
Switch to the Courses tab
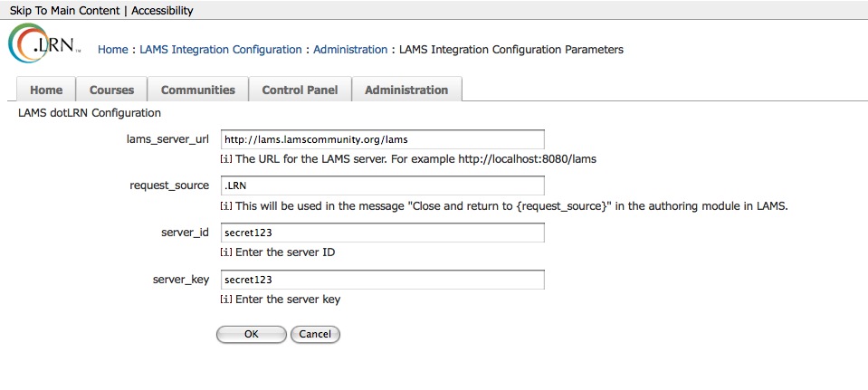pos(112,90)
